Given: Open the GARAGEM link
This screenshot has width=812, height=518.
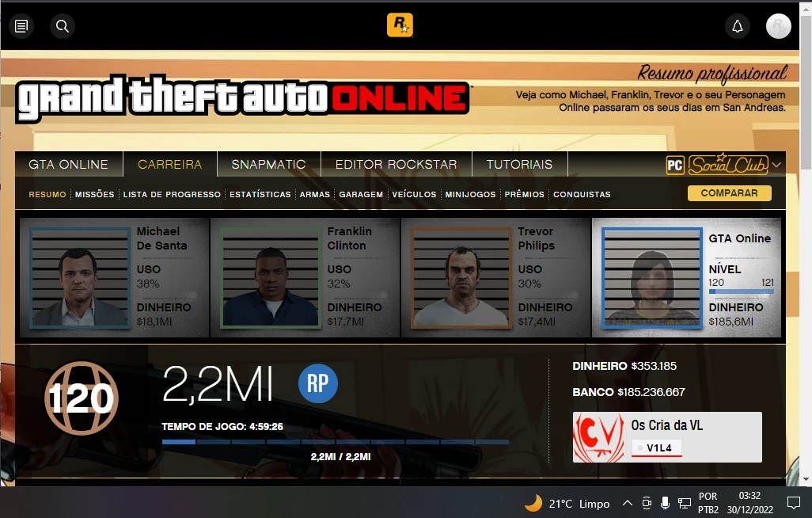Looking at the screenshot, I should pyautogui.click(x=361, y=194).
